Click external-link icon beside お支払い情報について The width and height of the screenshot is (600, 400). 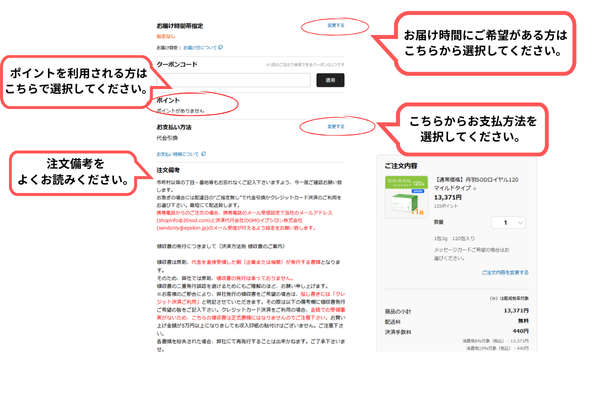(205, 154)
